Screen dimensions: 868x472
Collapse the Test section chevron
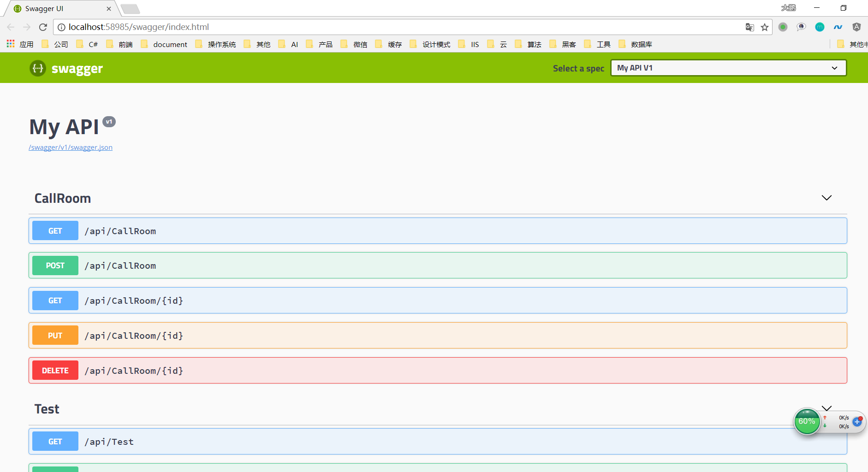tap(826, 408)
